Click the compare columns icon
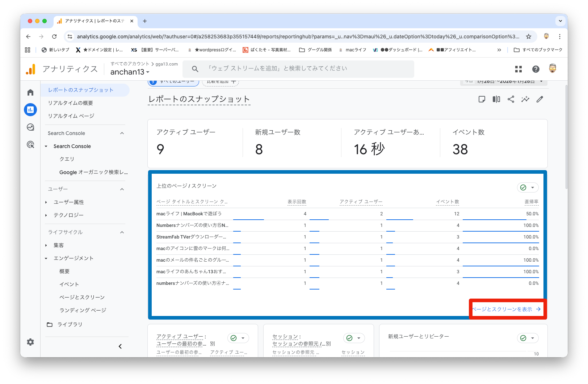This screenshot has width=588, height=384. pyautogui.click(x=496, y=99)
